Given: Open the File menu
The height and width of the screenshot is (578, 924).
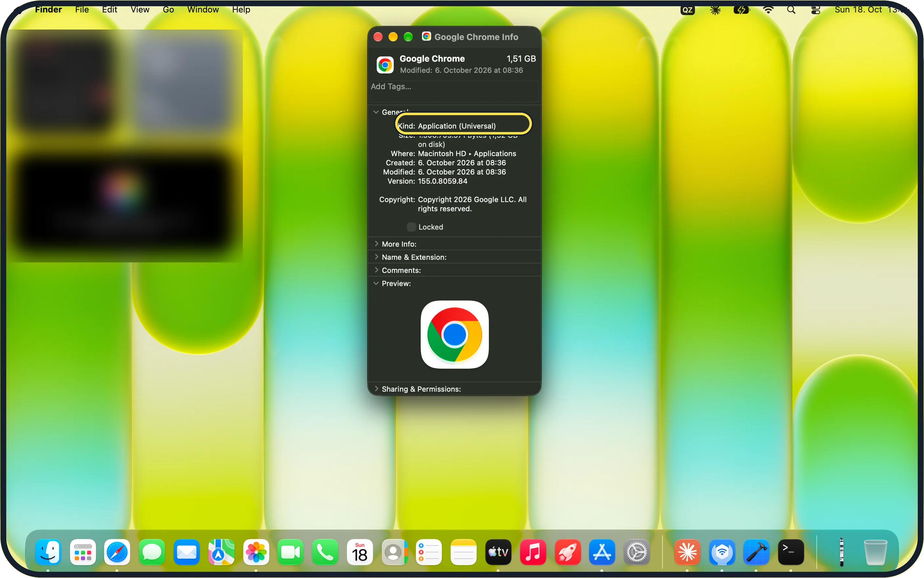Looking at the screenshot, I should (82, 10).
